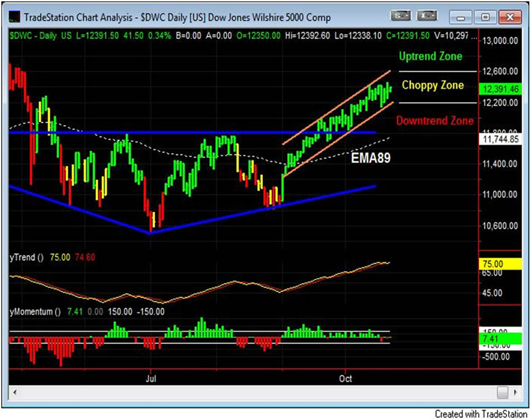Click the 'O=12350.00' open value
The width and height of the screenshot is (530, 420).
258,36
